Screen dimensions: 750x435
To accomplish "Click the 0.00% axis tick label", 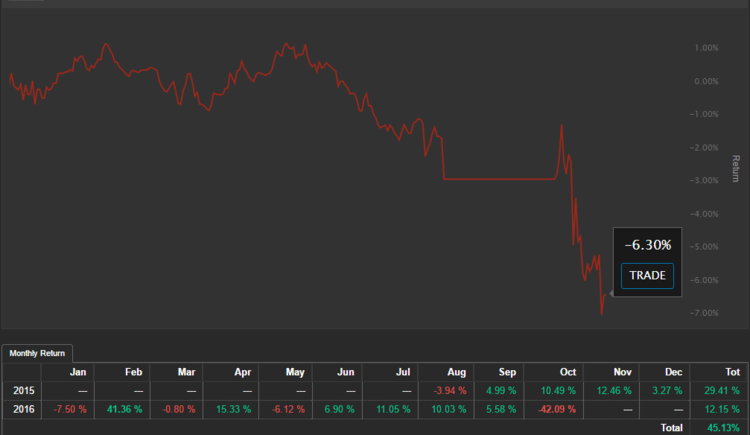I will coord(706,81).
